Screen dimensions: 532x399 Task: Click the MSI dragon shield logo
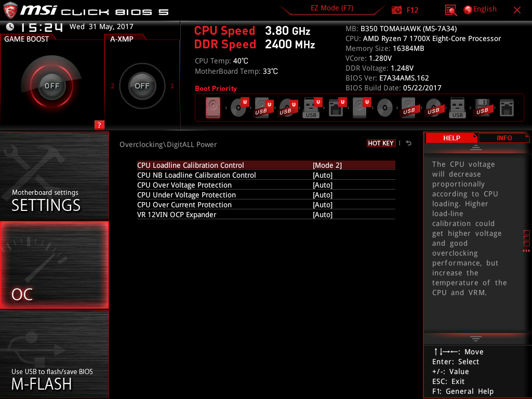click(10, 10)
